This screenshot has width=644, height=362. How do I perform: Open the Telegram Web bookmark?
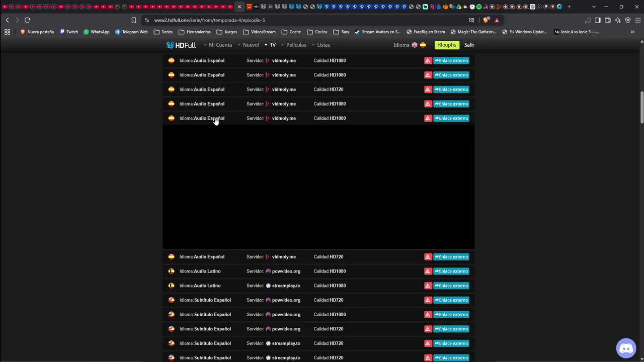131,32
